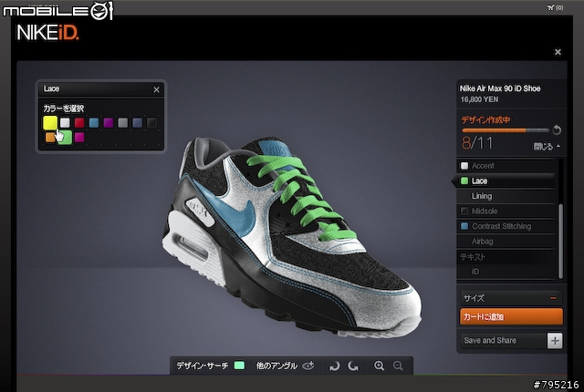Viewport: 584px width, 392px height.
Task: Open the Lining customization step
Action: (x=507, y=196)
